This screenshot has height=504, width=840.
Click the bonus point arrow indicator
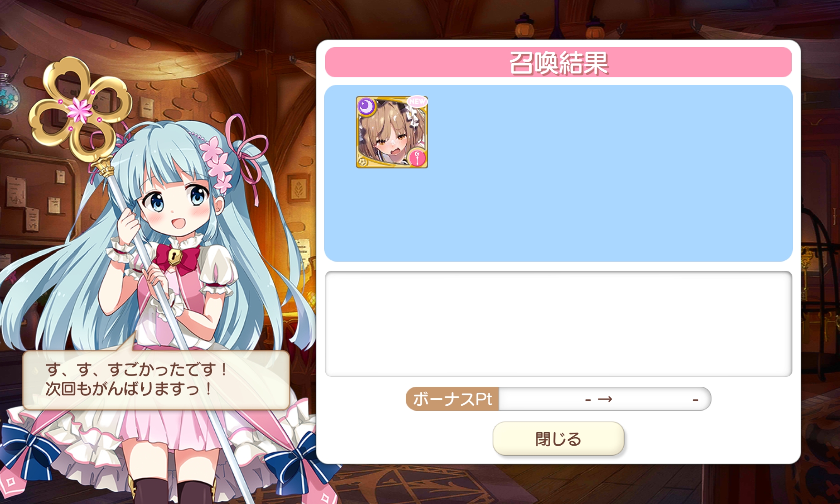604,399
